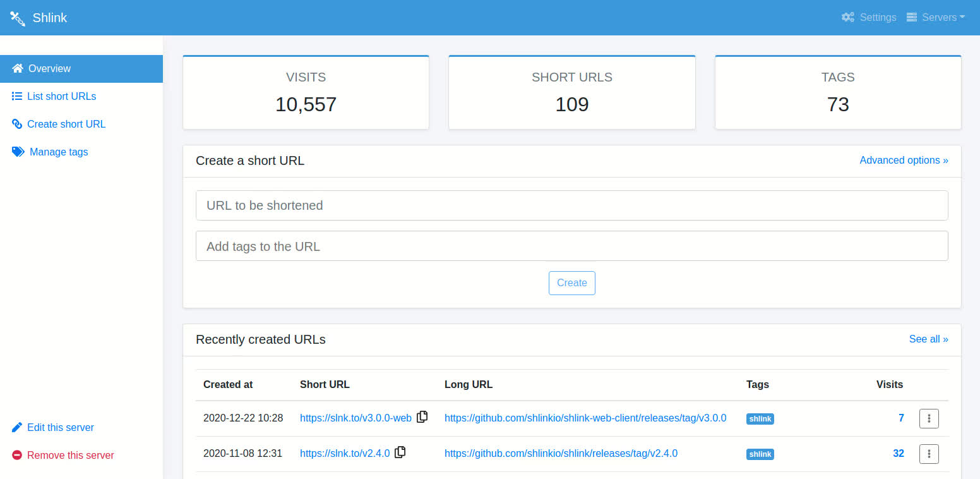The image size is (980, 479).
Task: Expand Advanced options for URL creation
Action: coord(904,161)
